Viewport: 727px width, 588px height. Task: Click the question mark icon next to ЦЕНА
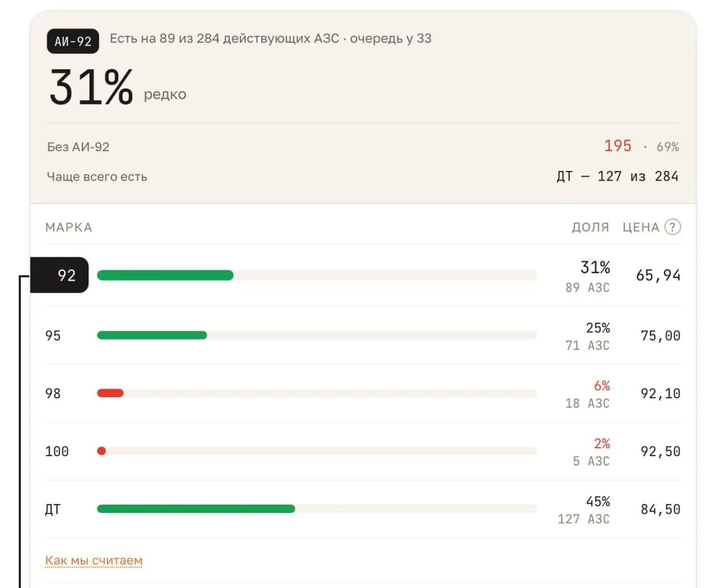point(672,227)
